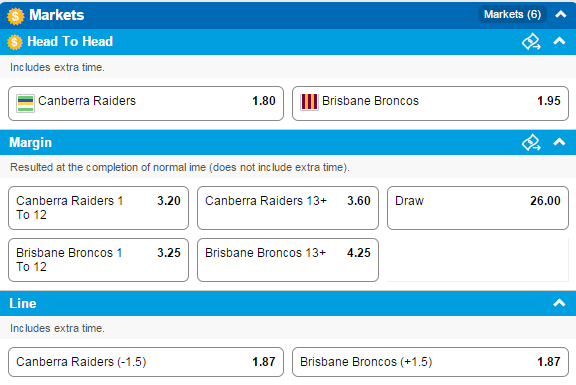Viewport: 576px width, 385px height.
Task: Select Brisbane Broncos head to head at 1.95
Action: (430, 104)
